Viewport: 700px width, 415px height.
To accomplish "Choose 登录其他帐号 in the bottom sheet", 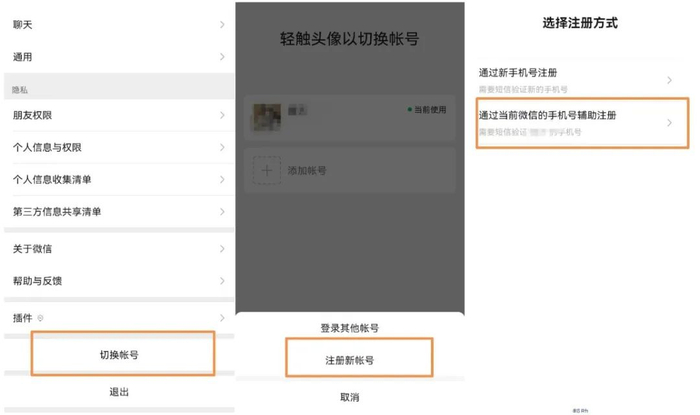I will pyautogui.click(x=350, y=328).
